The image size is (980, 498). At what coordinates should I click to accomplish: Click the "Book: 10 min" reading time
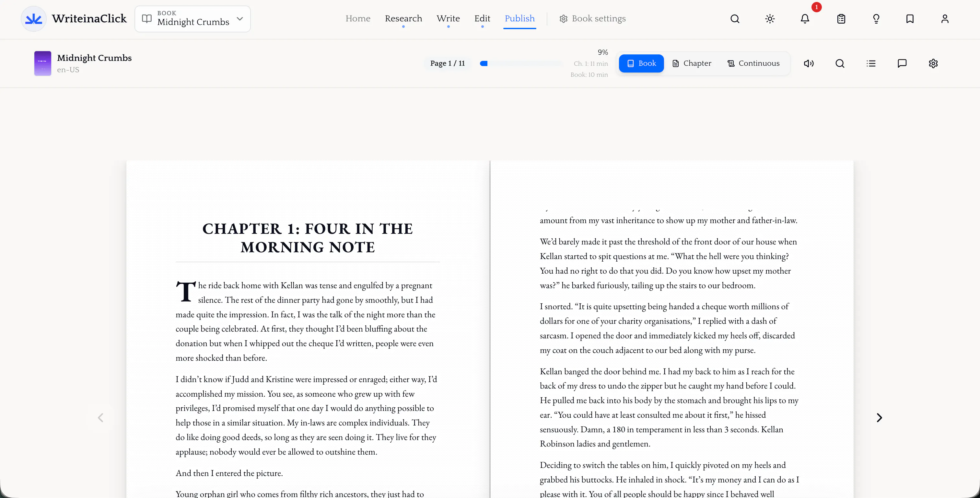pos(589,74)
